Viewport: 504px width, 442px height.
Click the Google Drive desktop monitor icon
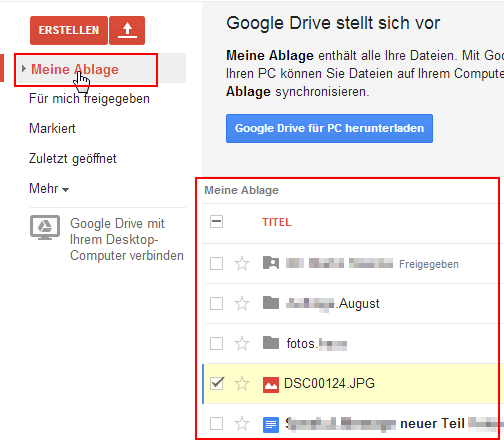[45, 228]
